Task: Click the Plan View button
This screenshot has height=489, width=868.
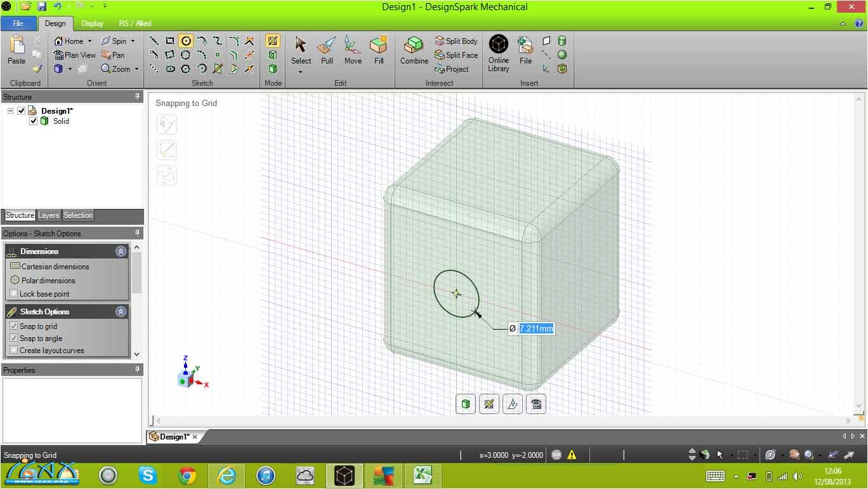Action: pyautogui.click(x=75, y=55)
